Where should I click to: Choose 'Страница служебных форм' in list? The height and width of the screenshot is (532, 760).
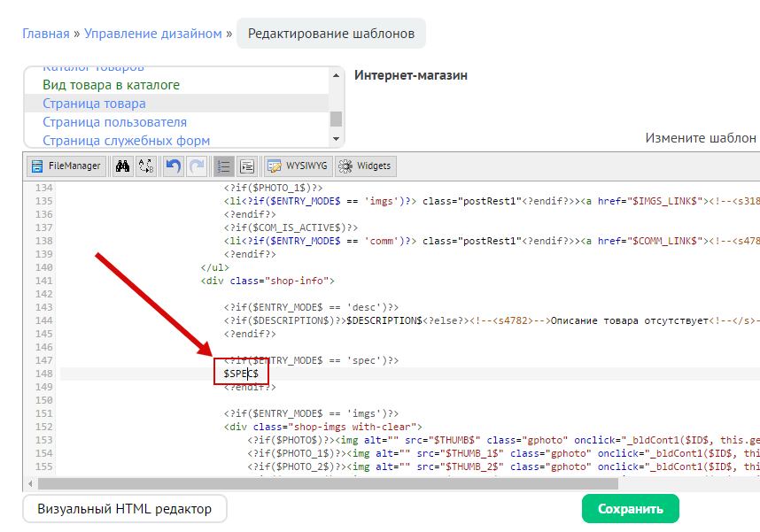pyautogui.click(x=126, y=141)
